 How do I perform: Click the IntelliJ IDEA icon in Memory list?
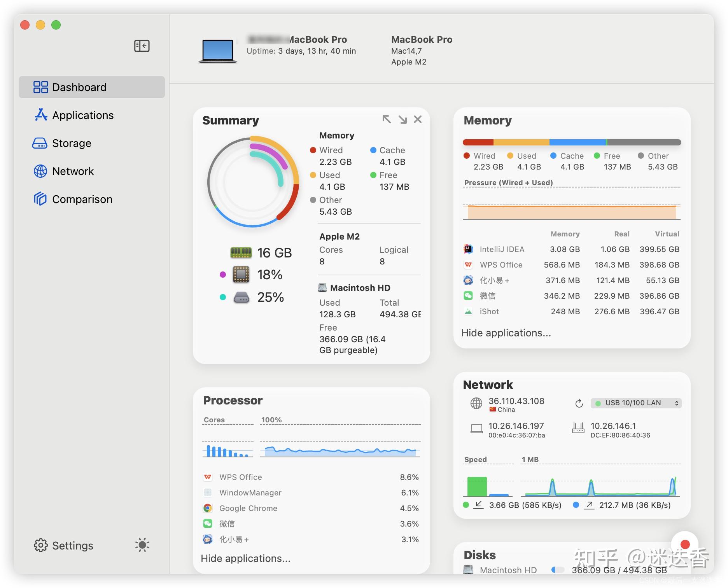click(x=468, y=249)
